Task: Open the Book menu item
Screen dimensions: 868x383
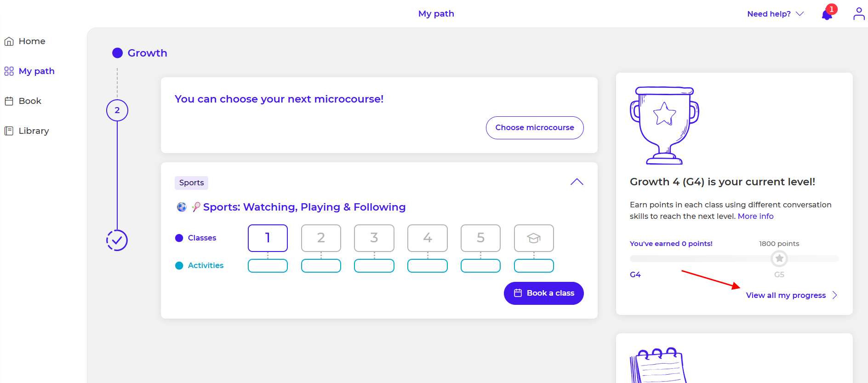Action: [30, 101]
